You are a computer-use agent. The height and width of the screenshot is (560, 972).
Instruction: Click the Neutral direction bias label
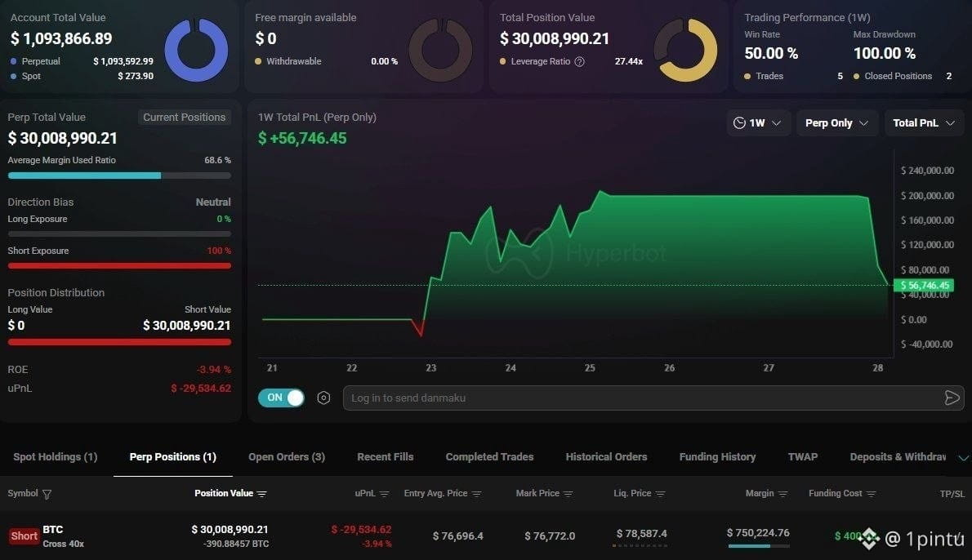213,202
